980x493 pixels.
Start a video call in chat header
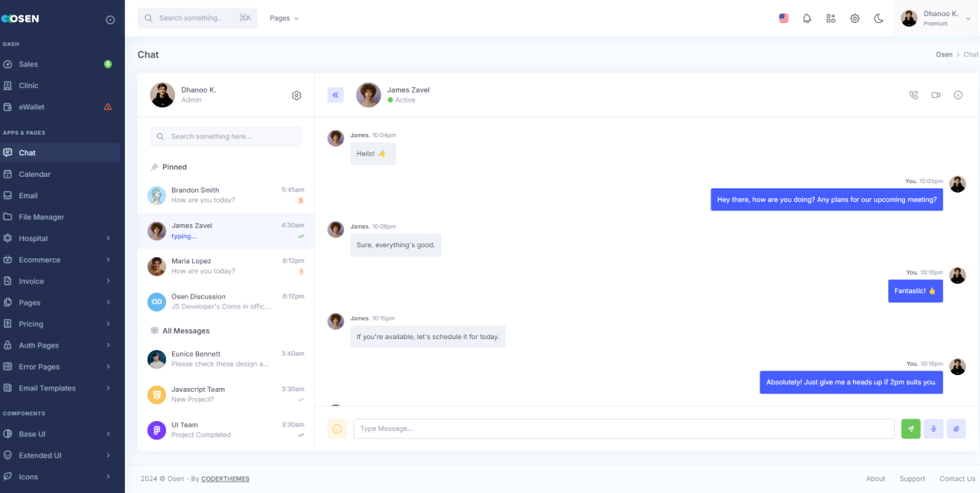(936, 95)
